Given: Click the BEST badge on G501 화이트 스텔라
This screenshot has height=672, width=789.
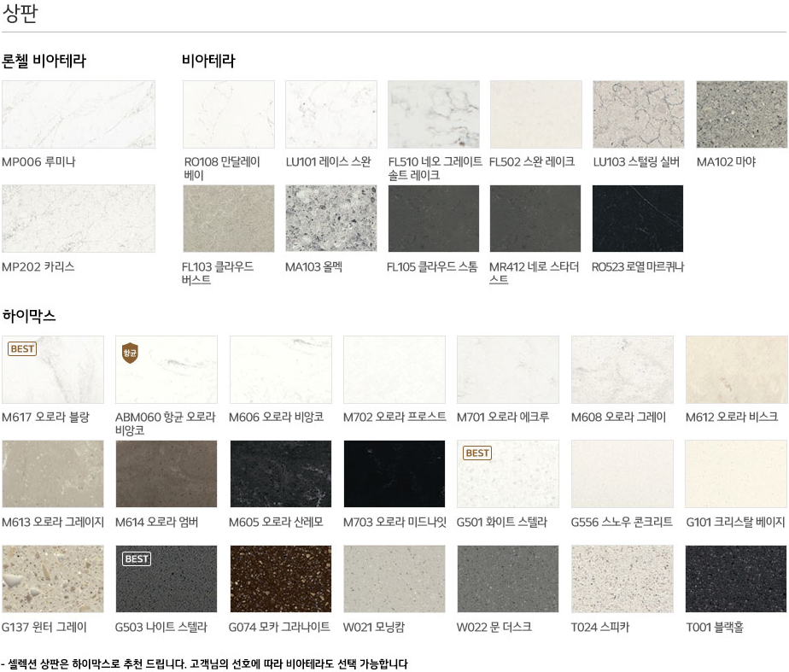Looking at the screenshot, I should (477, 453).
